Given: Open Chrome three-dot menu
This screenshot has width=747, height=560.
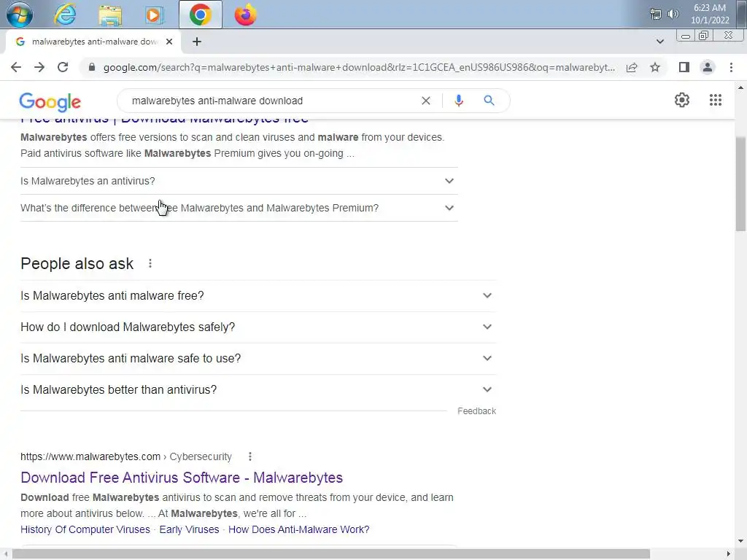Looking at the screenshot, I should (731, 67).
